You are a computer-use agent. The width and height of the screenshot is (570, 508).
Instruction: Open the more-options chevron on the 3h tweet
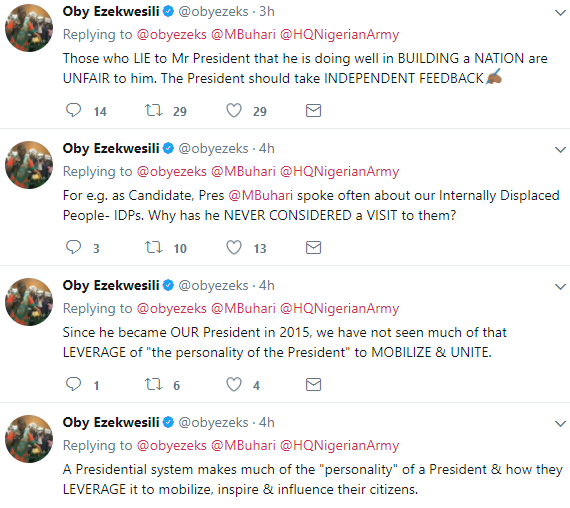tap(560, 13)
